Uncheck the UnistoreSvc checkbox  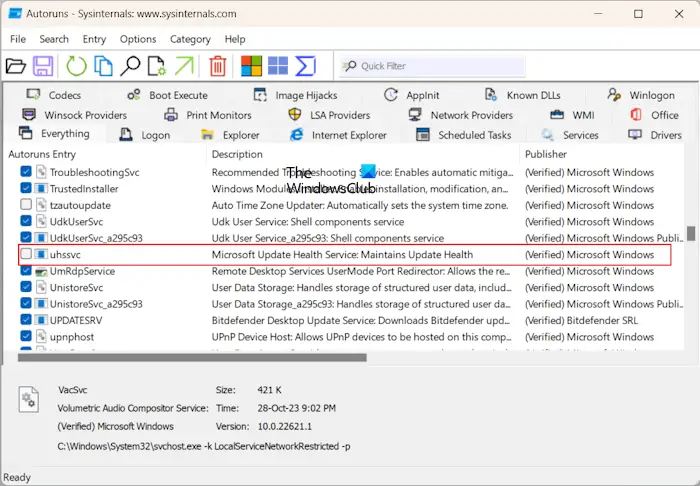(26, 287)
